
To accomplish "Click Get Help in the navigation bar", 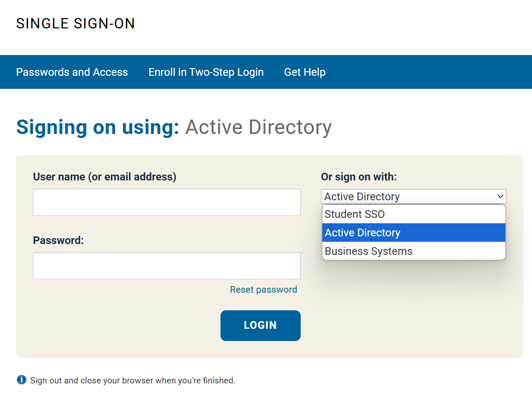I will coord(305,72).
